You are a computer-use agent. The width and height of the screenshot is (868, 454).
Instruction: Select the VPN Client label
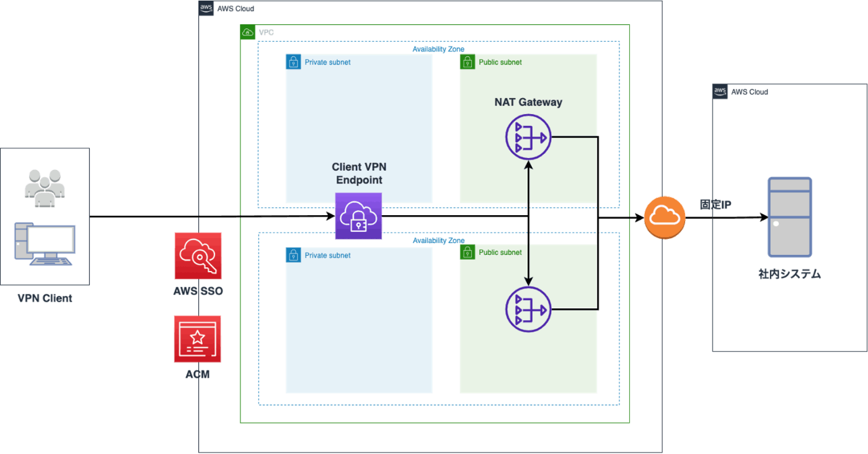tap(45, 298)
